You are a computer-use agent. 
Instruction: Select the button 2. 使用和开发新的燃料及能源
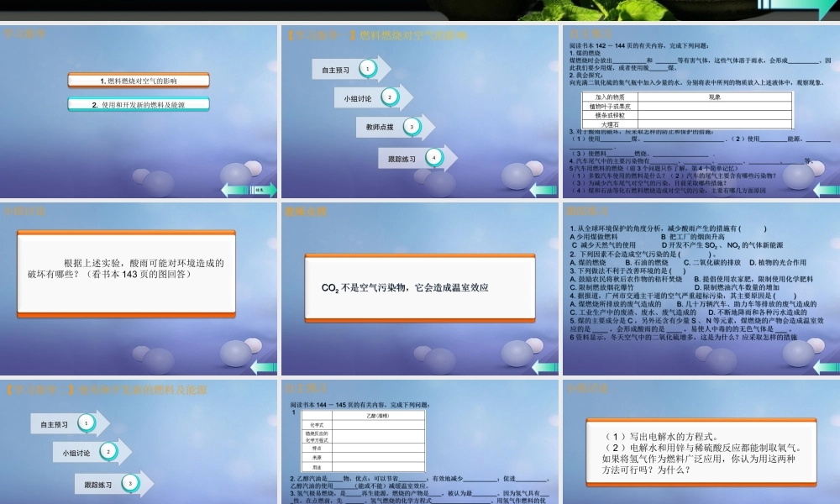pos(139,104)
